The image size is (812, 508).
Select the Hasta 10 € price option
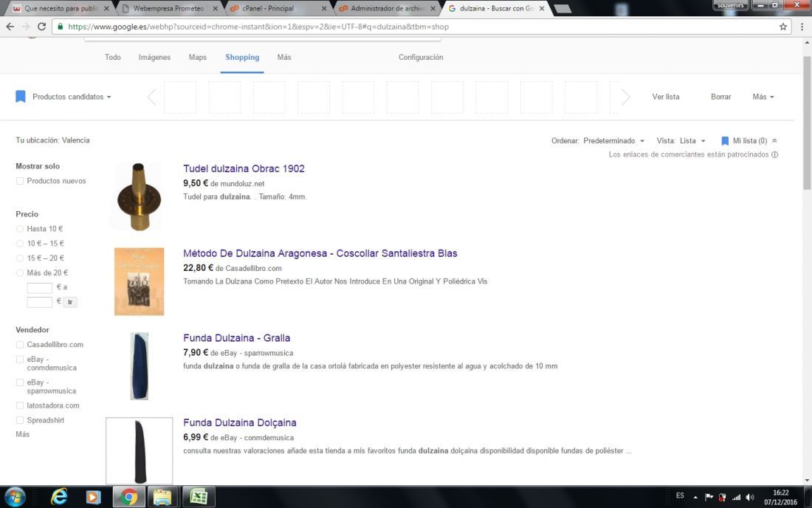coord(20,228)
